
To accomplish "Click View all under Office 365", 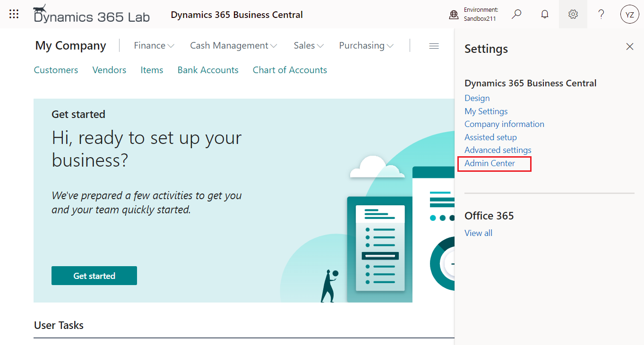I will [x=478, y=233].
